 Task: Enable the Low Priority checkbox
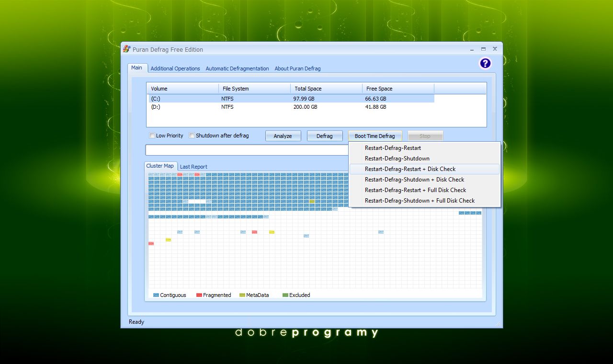point(152,136)
